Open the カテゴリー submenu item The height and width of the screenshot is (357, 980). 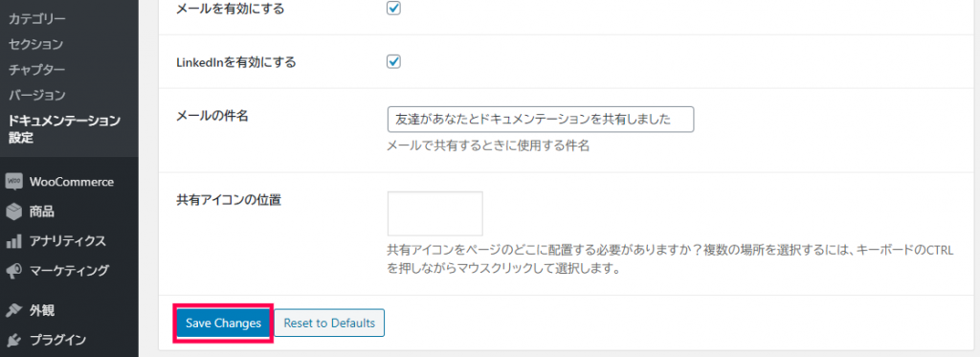pyautogui.click(x=37, y=19)
